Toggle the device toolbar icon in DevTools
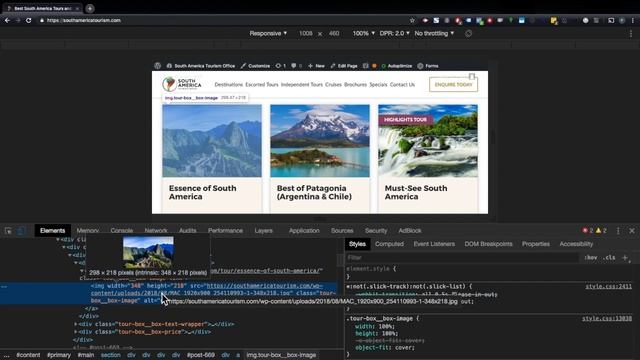Screen dimensions: 640x360 [21, 231]
